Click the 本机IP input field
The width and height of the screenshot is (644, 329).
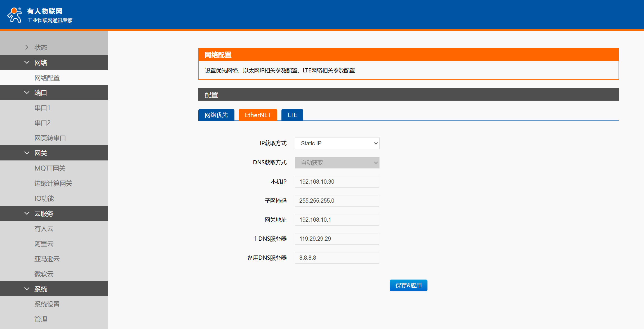point(337,182)
